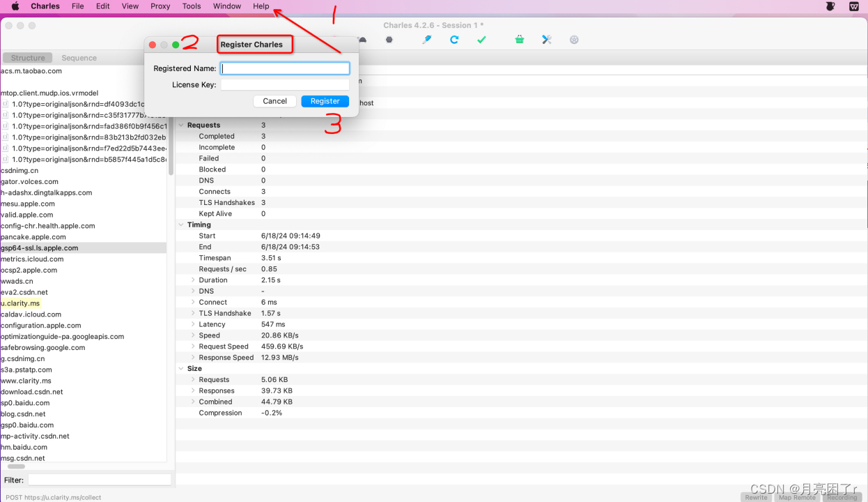Click the Repeat request refresh icon
This screenshot has height=502, width=868.
pyautogui.click(x=454, y=40)
